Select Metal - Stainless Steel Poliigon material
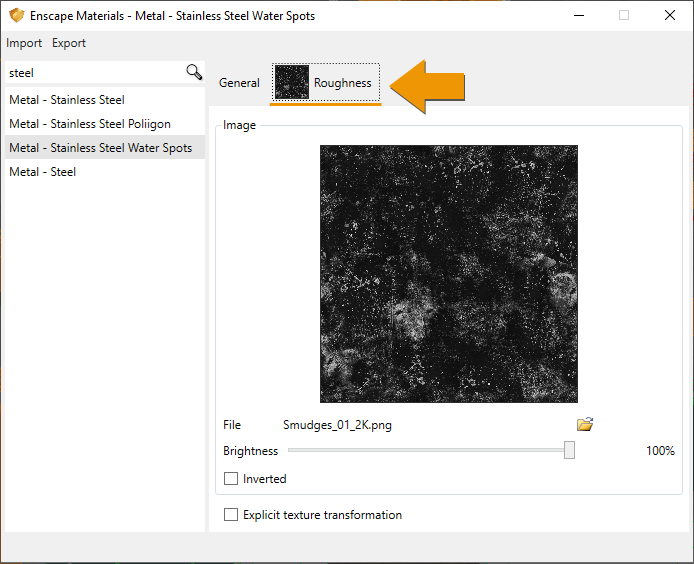 pyautogui.click(x=105, y=124)
